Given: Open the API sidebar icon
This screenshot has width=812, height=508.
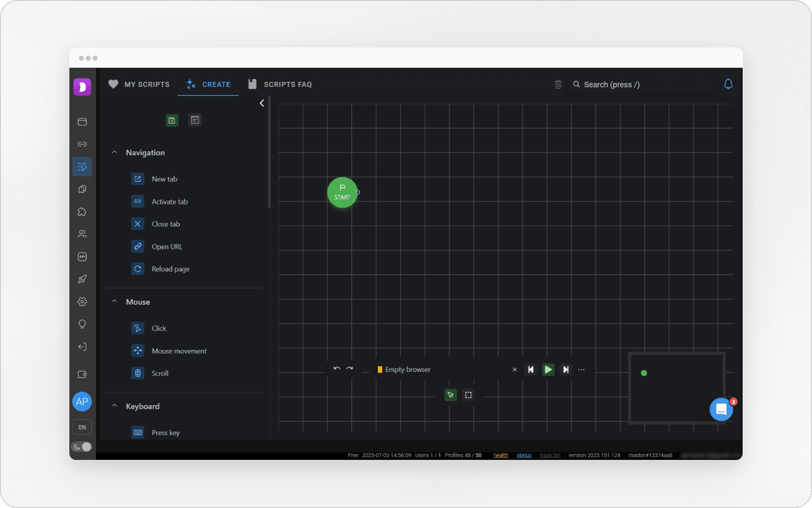Looking at the screenshot, I should [82, 257].
